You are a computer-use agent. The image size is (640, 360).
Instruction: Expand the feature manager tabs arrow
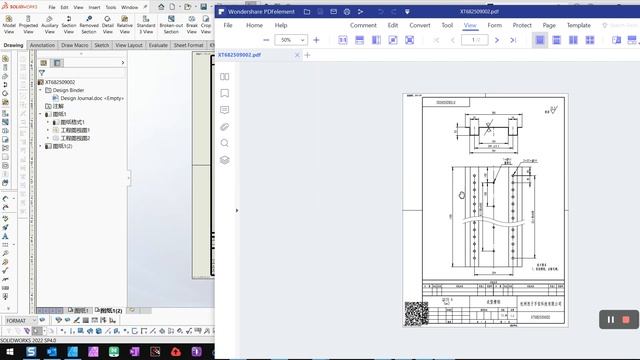(122, 62)
